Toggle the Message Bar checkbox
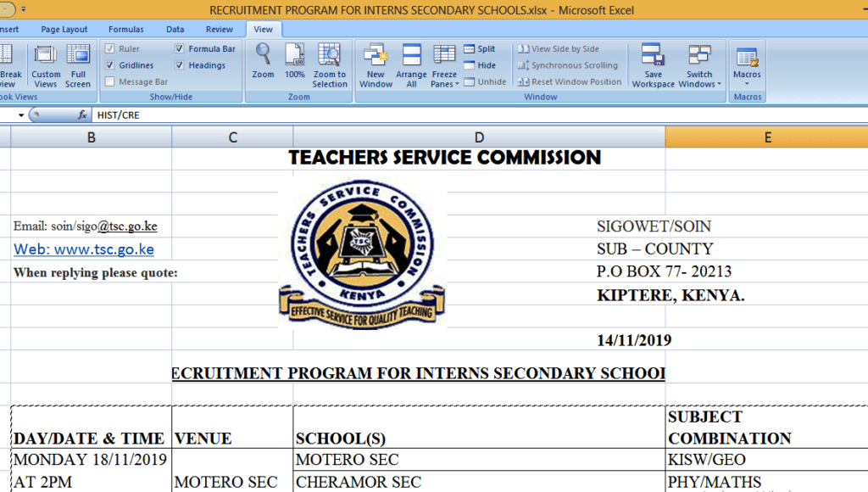This screenshot has width=868, height=492. [x=109, y=82]
